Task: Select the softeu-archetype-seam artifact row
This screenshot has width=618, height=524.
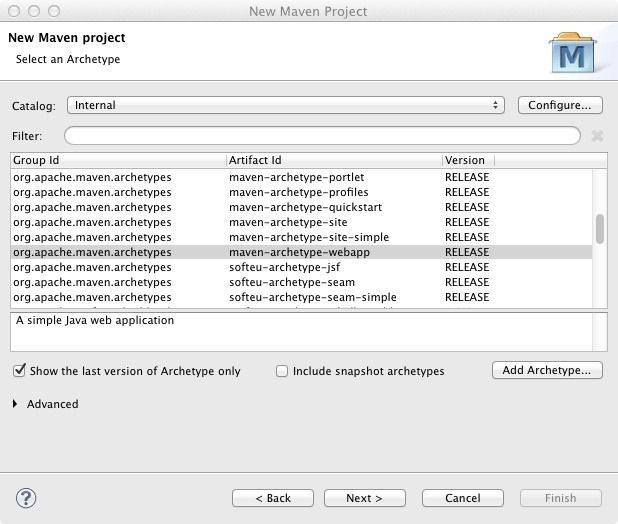Action: coord(302,282)
